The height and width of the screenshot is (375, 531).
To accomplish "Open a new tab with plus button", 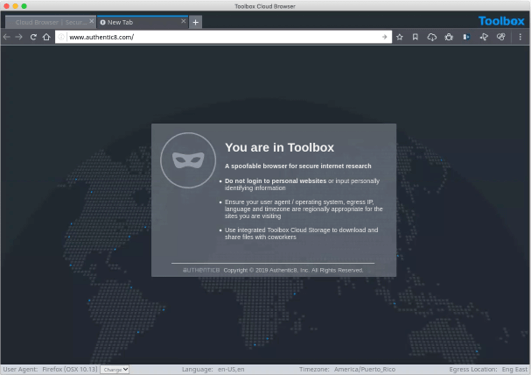I will click(195, 22).
